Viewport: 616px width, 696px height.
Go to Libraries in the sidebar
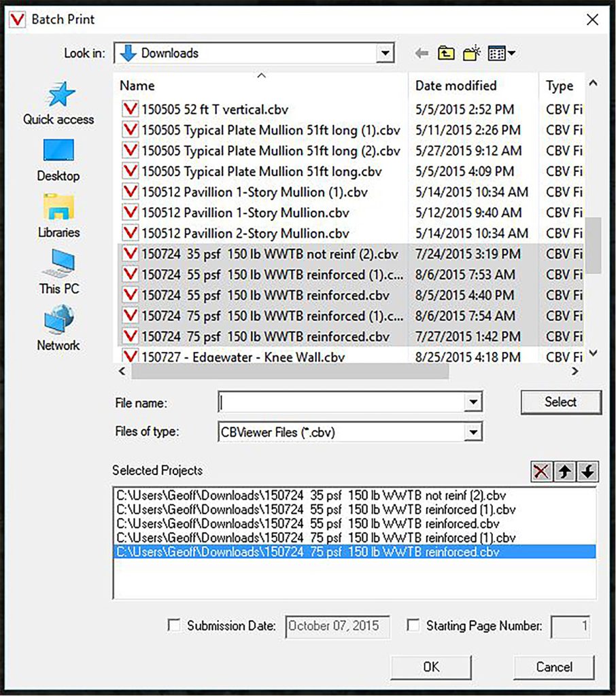(58, 208)
